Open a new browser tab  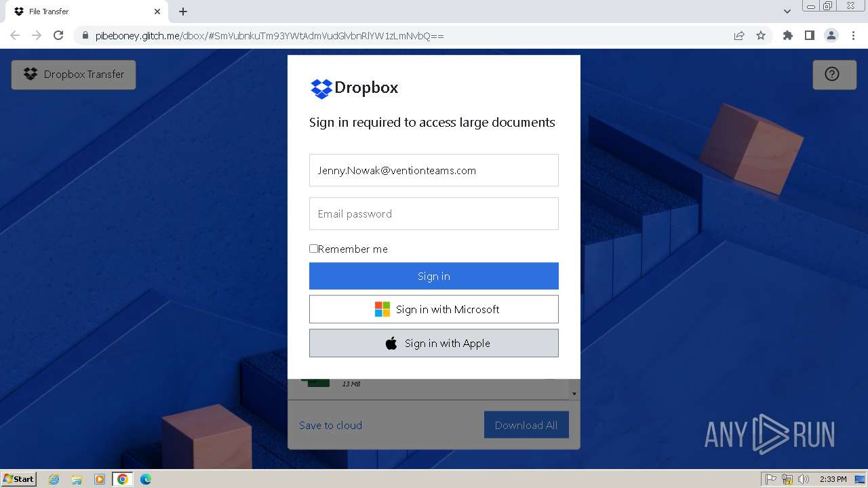pyautogui.click(x=183, y=12)
